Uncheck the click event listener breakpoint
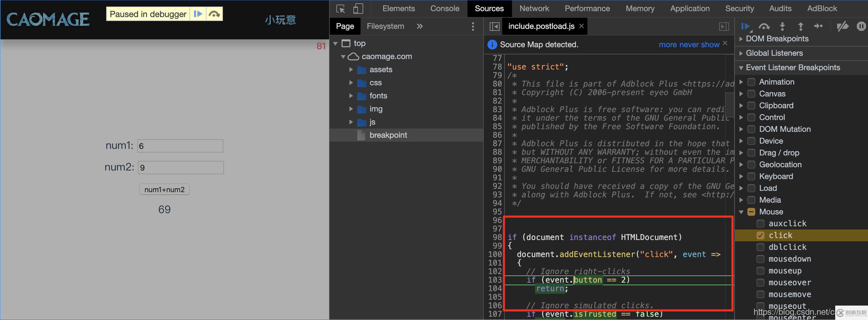This screenshot has width=868, height=320. (x=760, y=235)
